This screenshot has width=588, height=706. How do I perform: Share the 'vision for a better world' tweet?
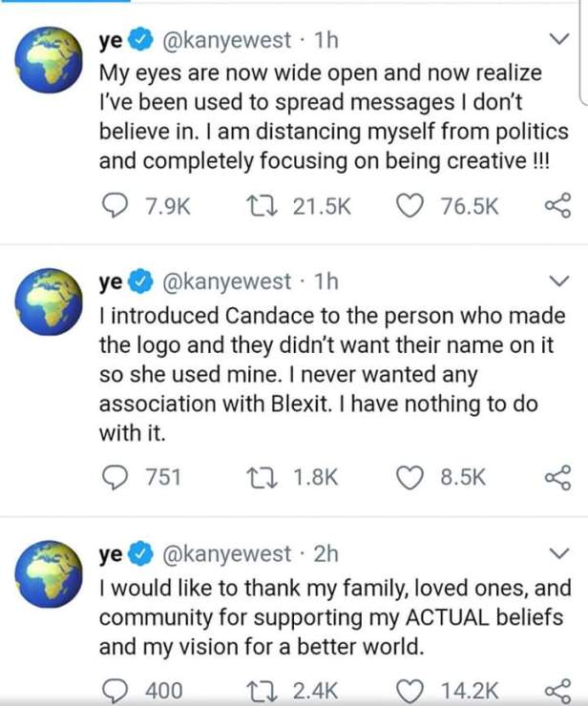pos(556,691)
